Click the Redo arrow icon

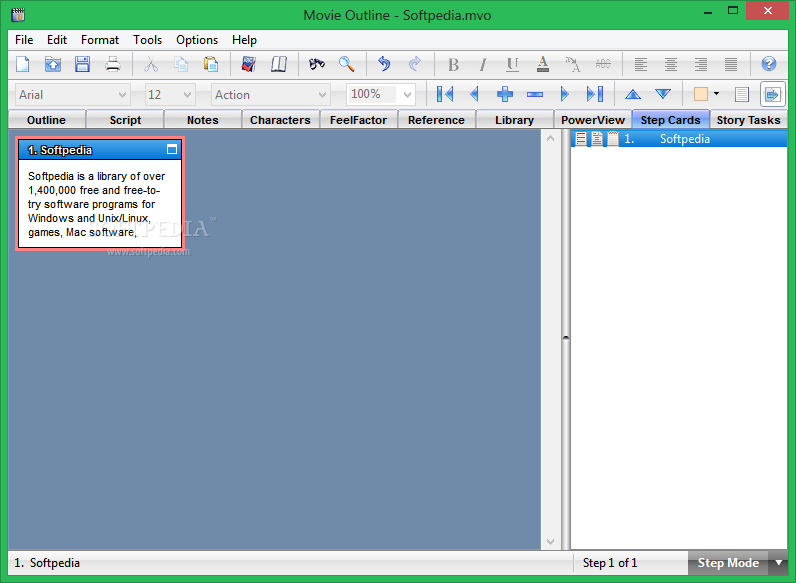(415, 64)
